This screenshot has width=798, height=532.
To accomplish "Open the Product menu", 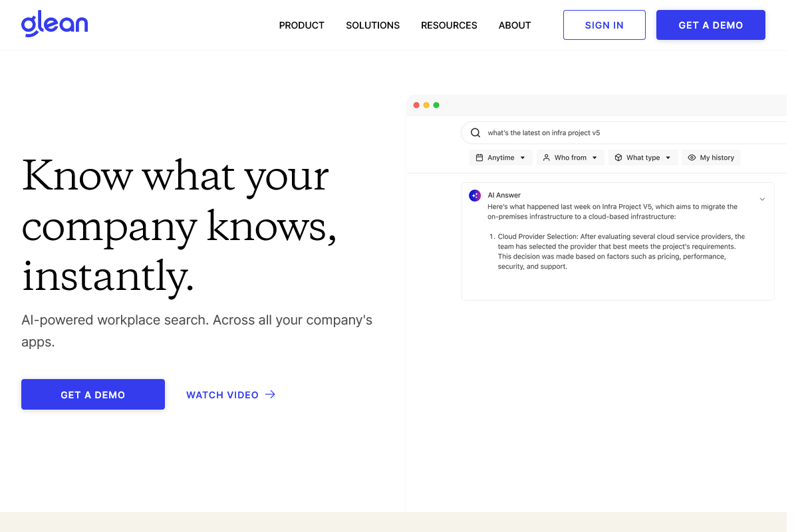I will (x=302, y=25).
